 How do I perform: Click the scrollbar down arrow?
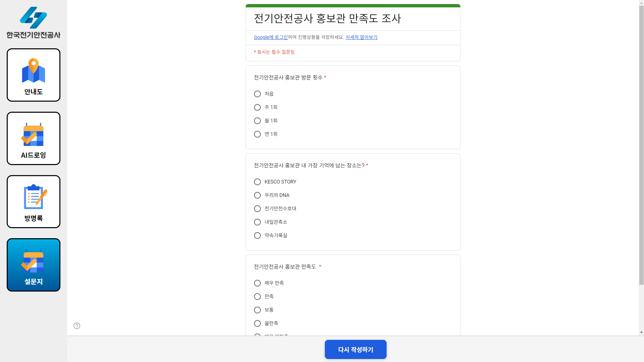tap(641, 332)
